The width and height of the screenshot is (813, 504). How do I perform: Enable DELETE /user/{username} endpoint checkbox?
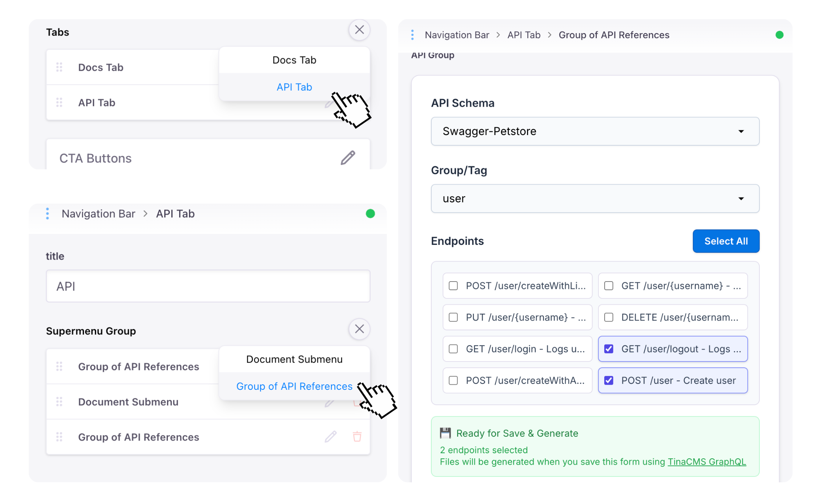point(609,317)
